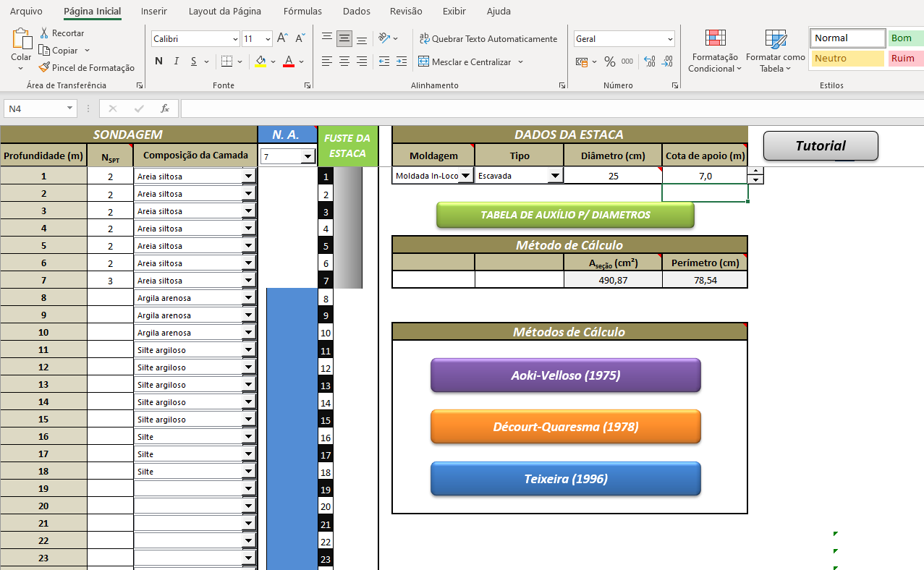924x570 pixels.
Task: Click the formula bar input area
Action: [552, 109]
